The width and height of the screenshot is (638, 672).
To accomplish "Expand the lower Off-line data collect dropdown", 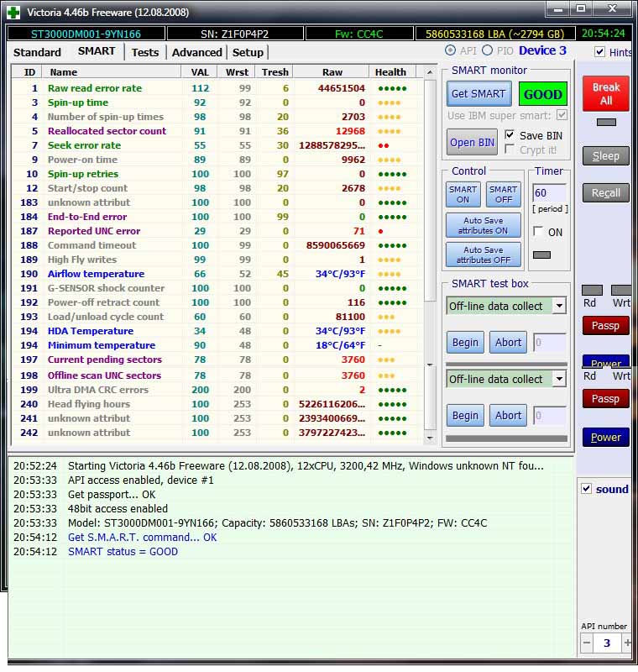I will coord(559,379).
